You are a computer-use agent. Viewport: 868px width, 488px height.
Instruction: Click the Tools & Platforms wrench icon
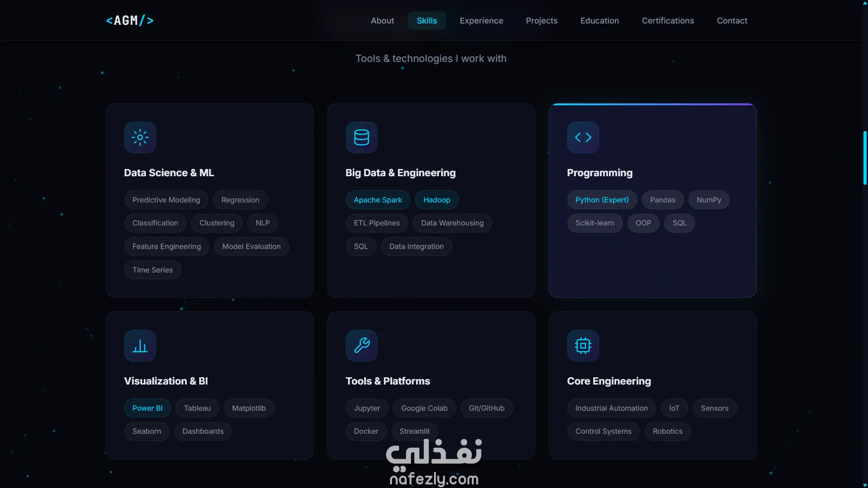(361, 346)
